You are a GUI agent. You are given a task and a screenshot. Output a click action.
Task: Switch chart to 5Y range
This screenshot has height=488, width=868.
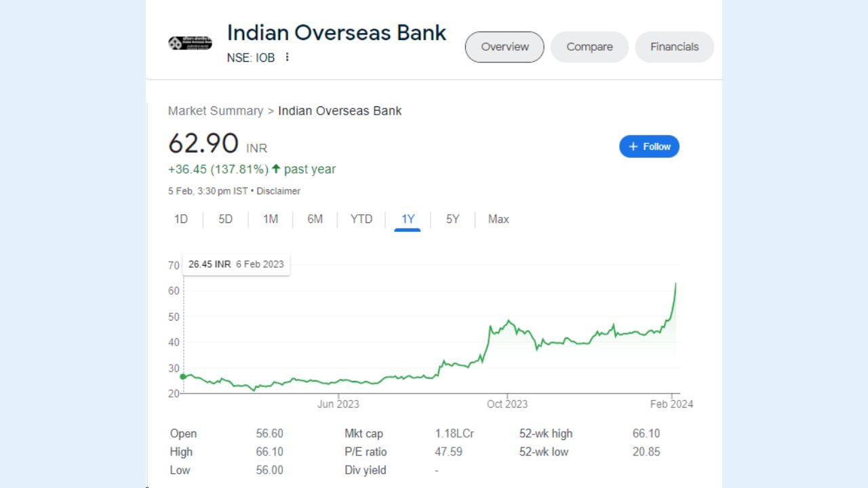coord(453,219)
